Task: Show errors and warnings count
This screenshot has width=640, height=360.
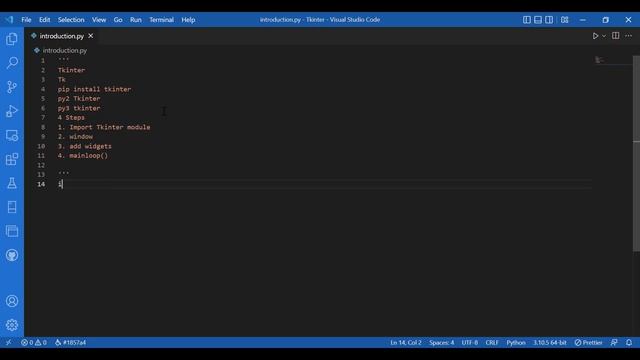Action: pyautogui.click(x=34, y=342)
